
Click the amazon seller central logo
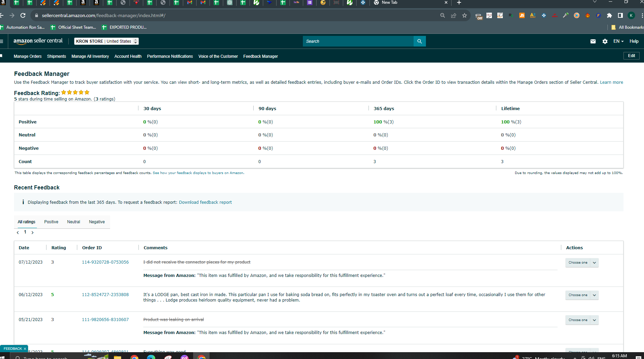point(38,41)
